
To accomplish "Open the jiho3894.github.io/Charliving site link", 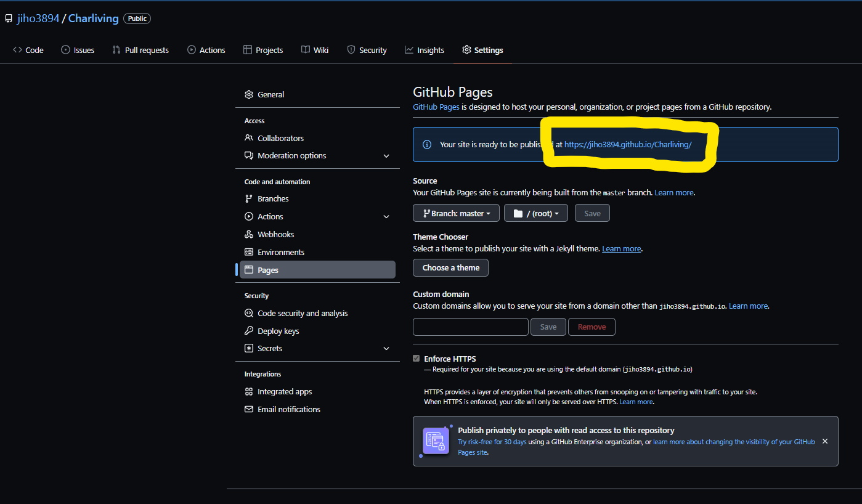I will [x=628, y=145].
